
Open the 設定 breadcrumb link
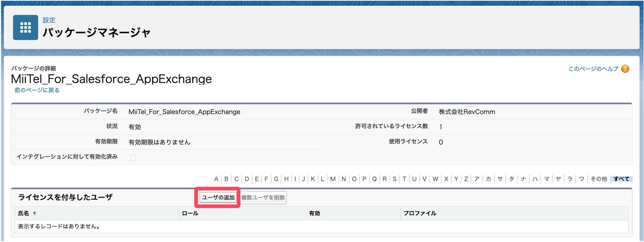(x=49, y=20)
